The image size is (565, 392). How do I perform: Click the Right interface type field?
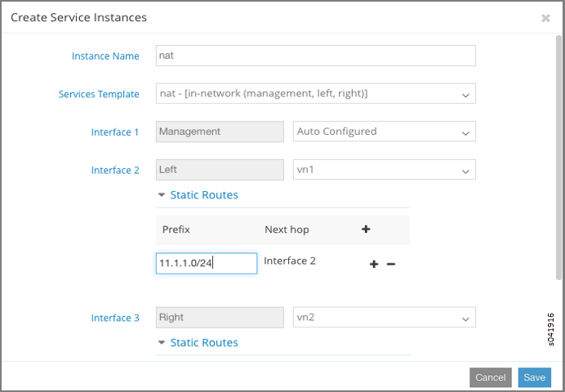tap(220, 317)
